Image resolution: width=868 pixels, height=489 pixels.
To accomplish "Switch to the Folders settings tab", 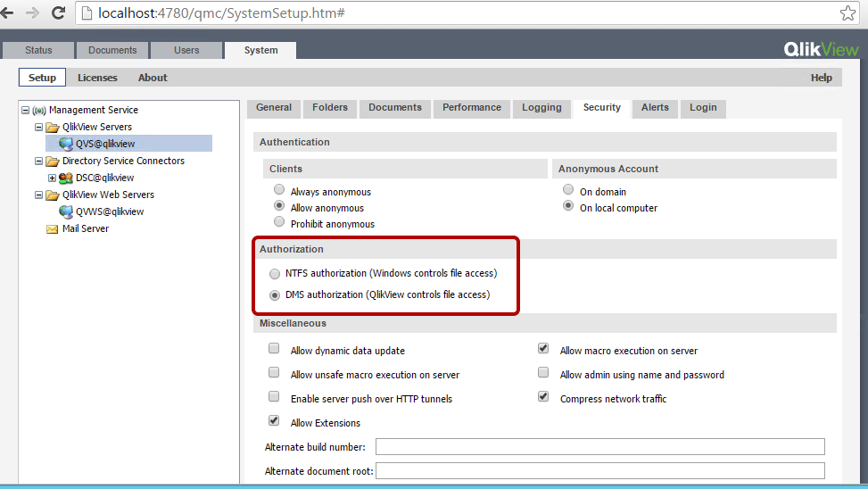I will click(330, 108).
